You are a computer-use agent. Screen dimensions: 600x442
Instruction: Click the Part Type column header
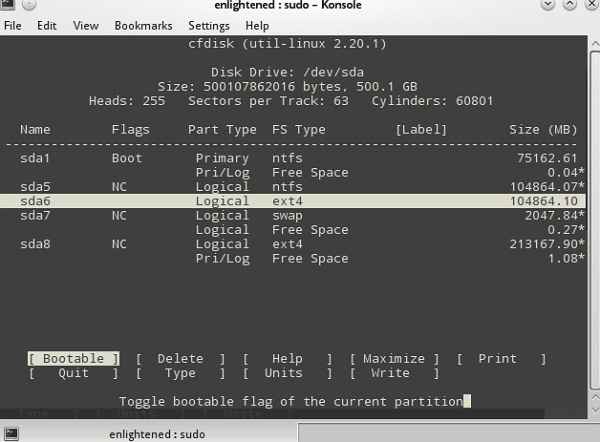point(222,130)
